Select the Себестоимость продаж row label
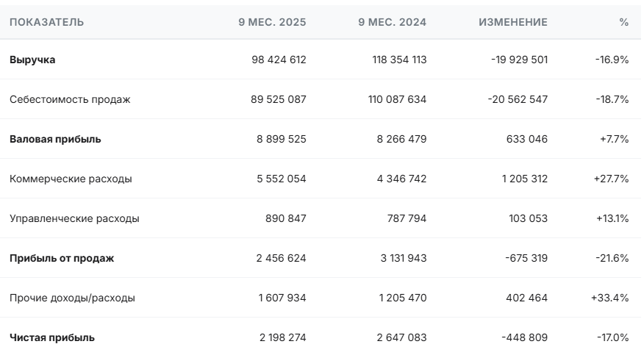Screen dimensions: 644x358 tap(70, 99)
